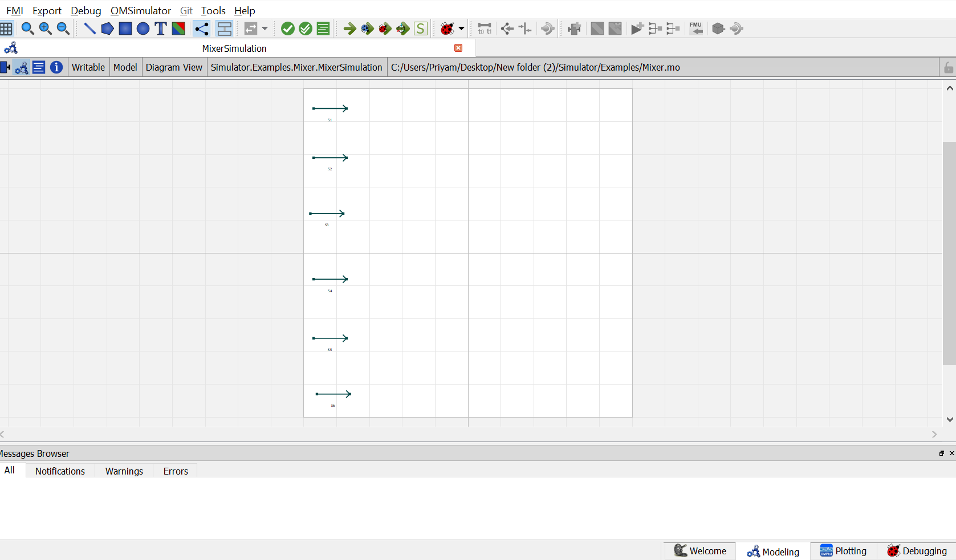Screen dimensions: 956x560
Task: Switch to Warnings messages tab
Action: (124, 471)
